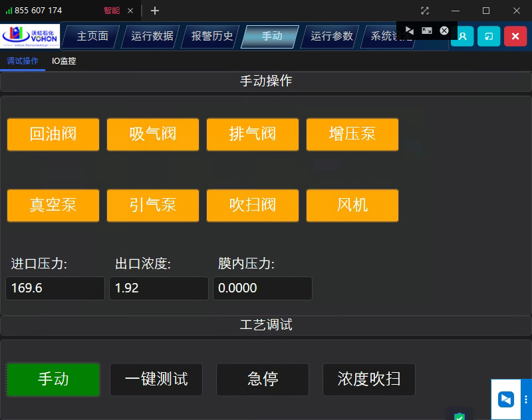Minimize the remote session window
This screenshot has width=532, height=420.
(x=456, y=11)
